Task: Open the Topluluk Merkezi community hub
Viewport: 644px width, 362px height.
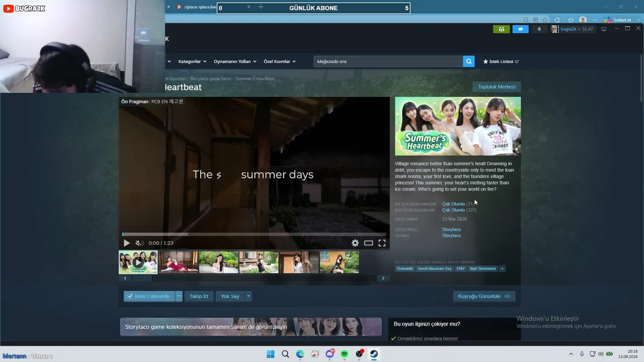Action: tap(497, 87)
